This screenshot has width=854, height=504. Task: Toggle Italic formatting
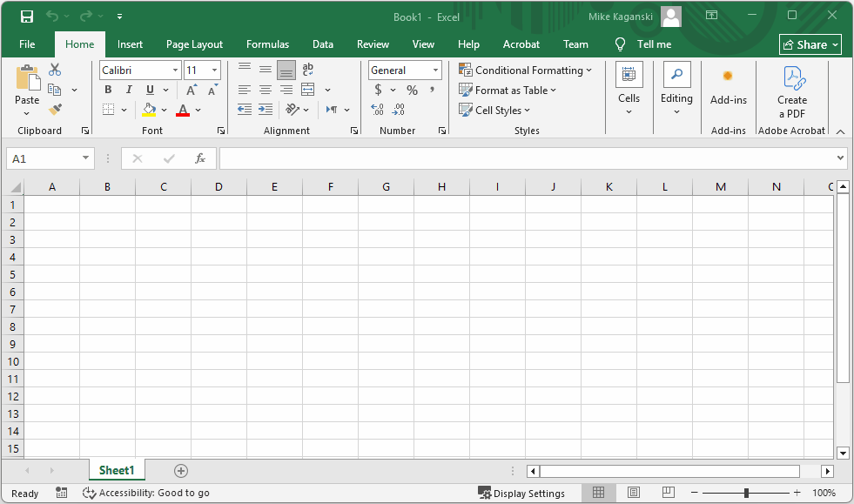[129, 90]
